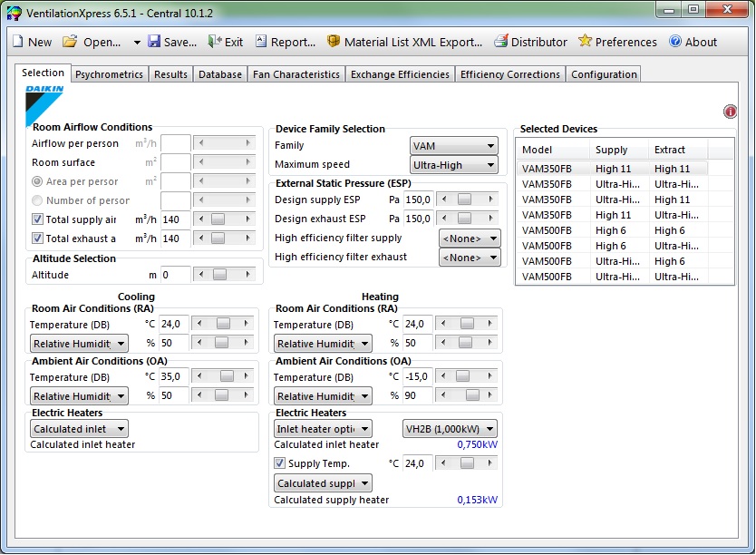Click the Total supply air slider
This screenshot has height=555, width=756.
coord(225,219)
